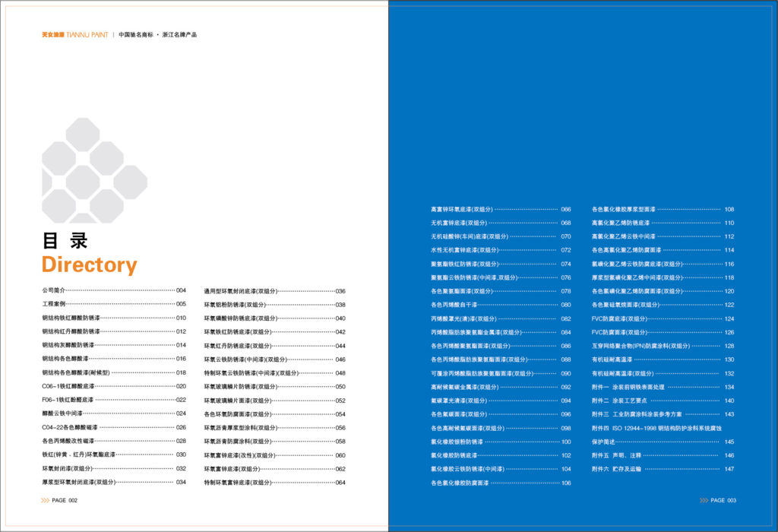Select the "厚浆型环氧封闭底漆(双组分)" entry

click(x=114, y=482)
